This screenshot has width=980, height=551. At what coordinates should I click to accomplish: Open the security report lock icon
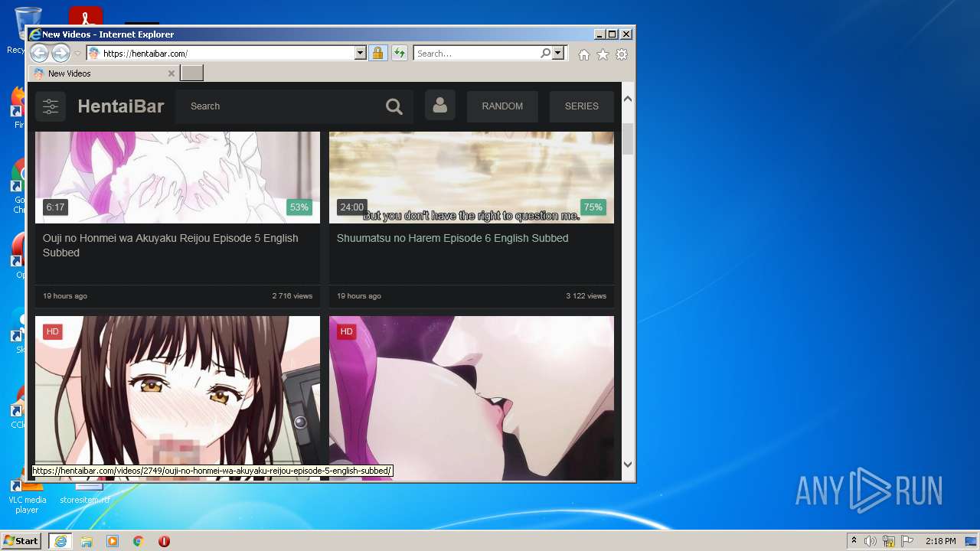(377, 53)
